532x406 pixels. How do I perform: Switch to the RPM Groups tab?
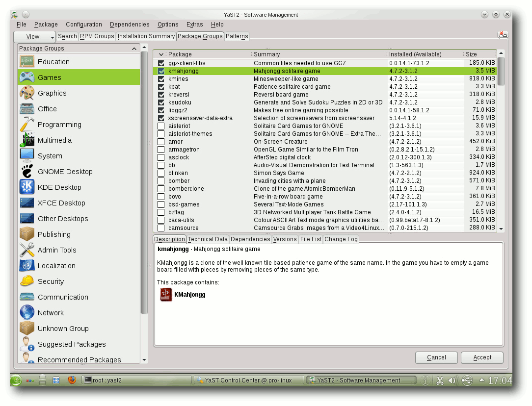pos(97,36)
